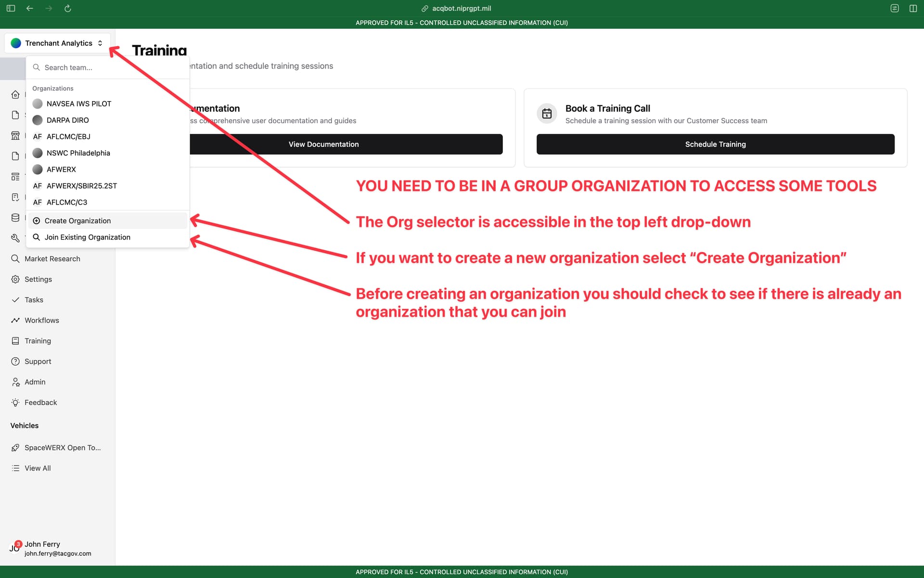Click the Search team input field
924x578 pixels.
point(107,67)
